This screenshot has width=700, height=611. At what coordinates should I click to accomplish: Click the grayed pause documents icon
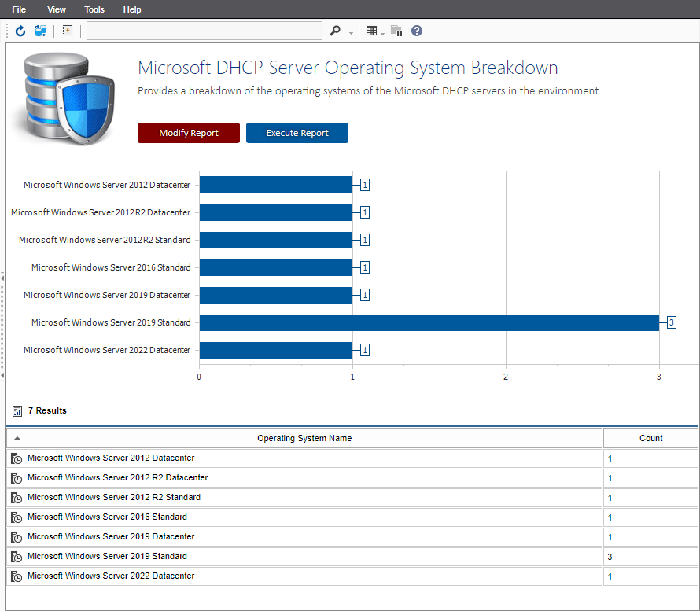pyautogui.click(x=396, y=31)
